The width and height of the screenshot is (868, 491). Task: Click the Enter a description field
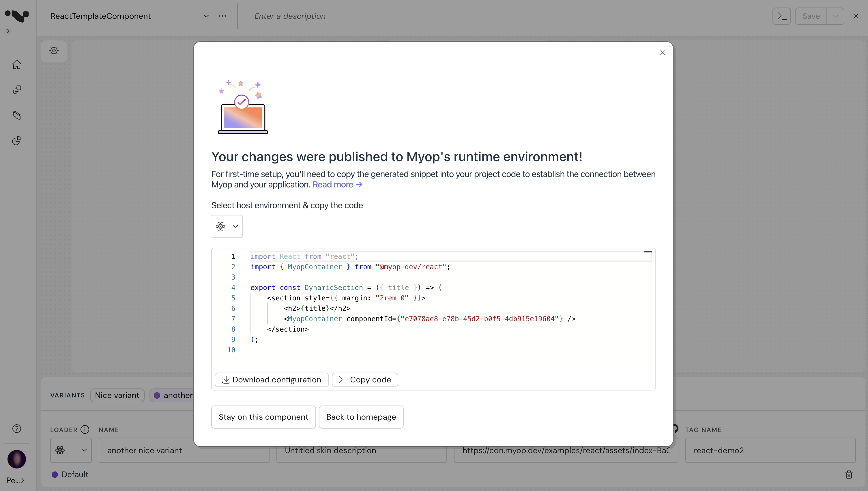tap(290, 16)
